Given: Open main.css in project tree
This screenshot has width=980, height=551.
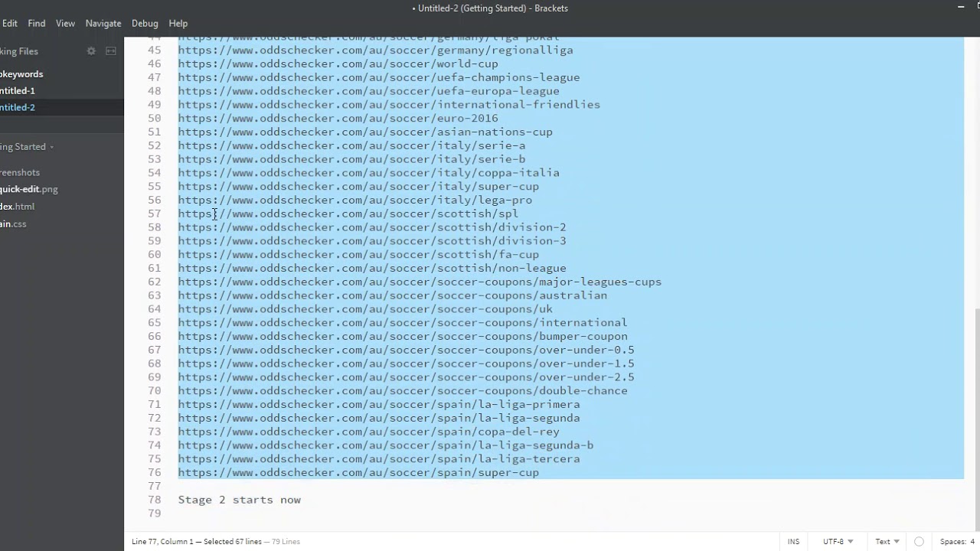Looking at the screenshot, I should coord(13,223).
